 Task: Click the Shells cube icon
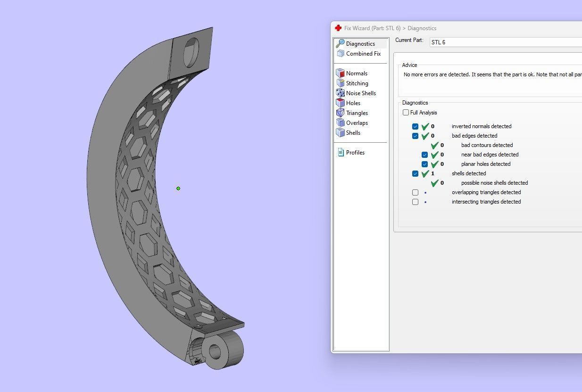tap(340, 132)
